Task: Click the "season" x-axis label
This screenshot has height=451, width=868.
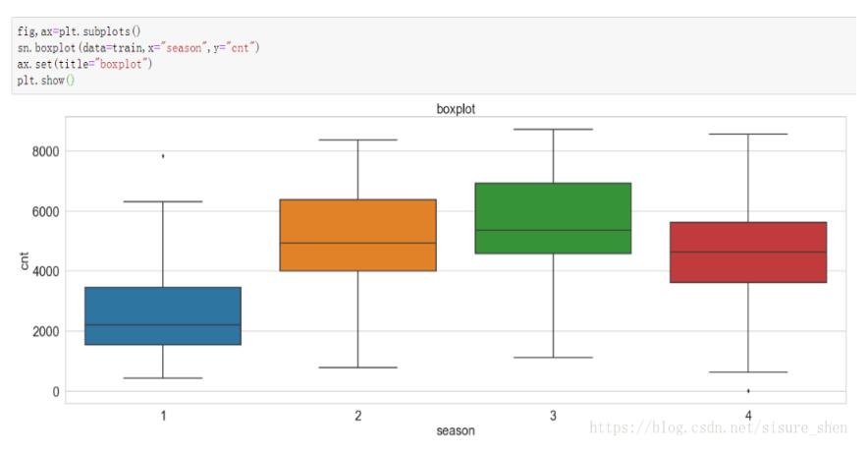Action: [x=456, y=430]
